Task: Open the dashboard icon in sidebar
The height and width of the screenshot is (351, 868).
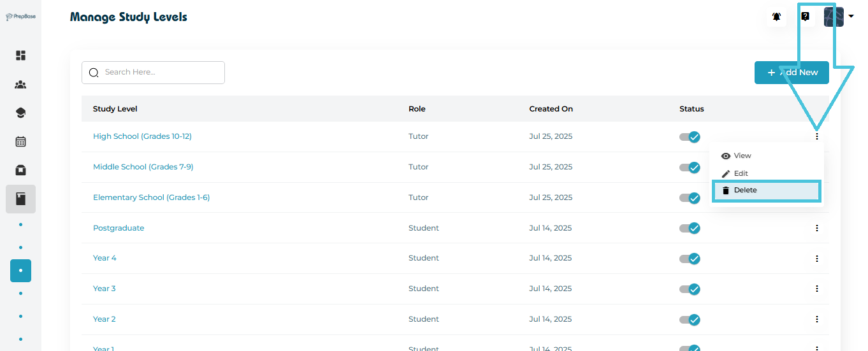Action: [x=20, y=55]
